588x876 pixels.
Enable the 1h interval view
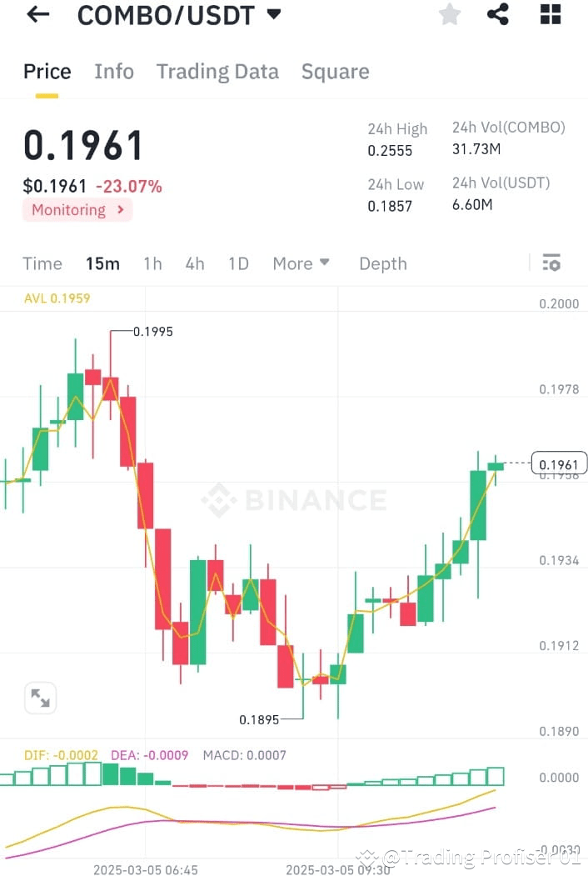tap(152, 263)
